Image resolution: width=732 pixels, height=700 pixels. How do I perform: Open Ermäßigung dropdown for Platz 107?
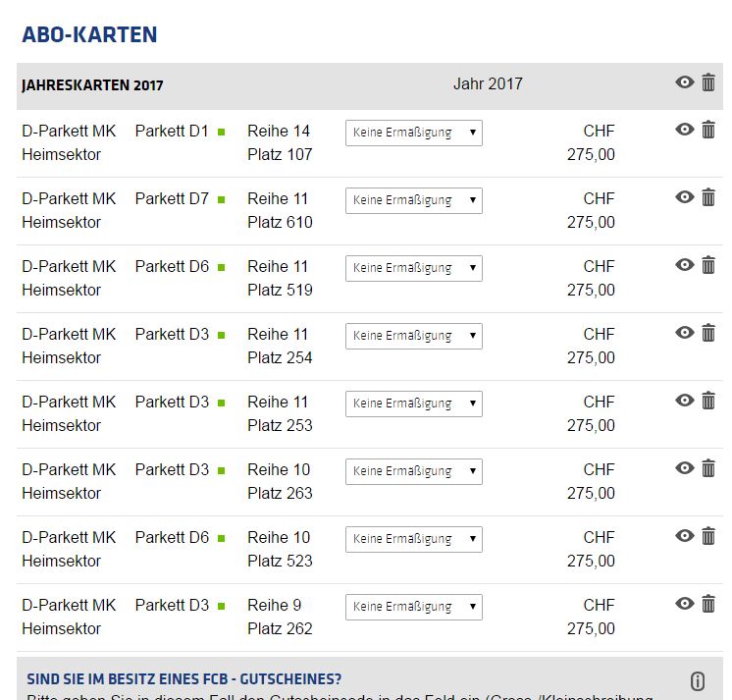[x=413, y=133]
